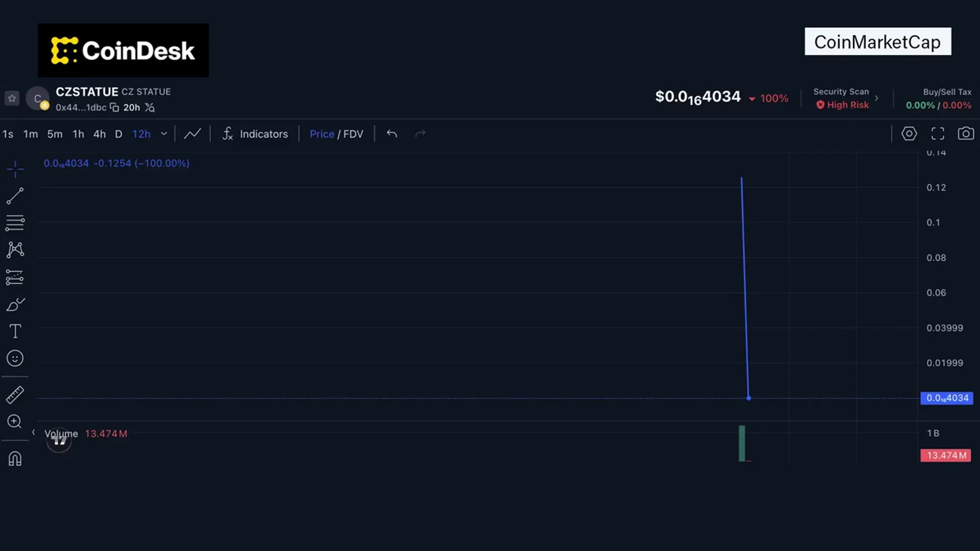Expand the Security Scan details
The width and height of the screenshot is (980, 551).
[877, 97]
